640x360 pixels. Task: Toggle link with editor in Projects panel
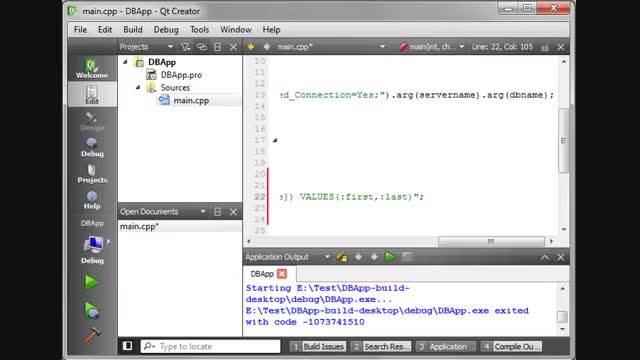click(x=202, y=47)
